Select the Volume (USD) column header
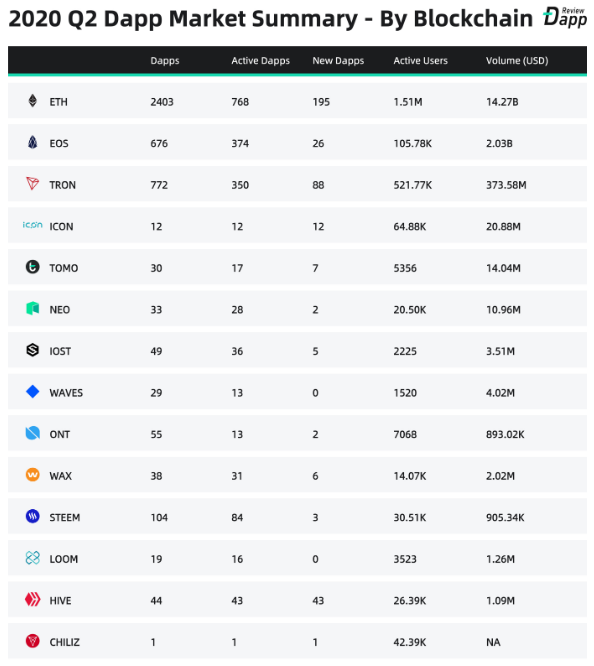The height and width of the screenshot is (666, 594). pos(517,61)
